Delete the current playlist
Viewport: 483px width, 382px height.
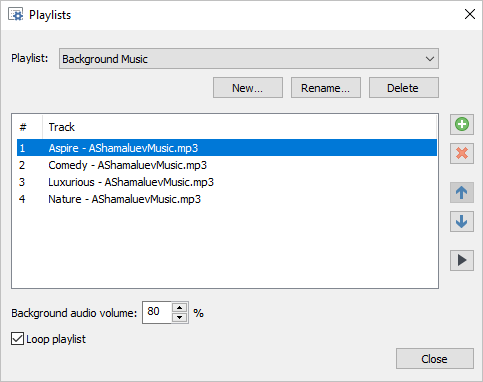click(x=404, y=88)
